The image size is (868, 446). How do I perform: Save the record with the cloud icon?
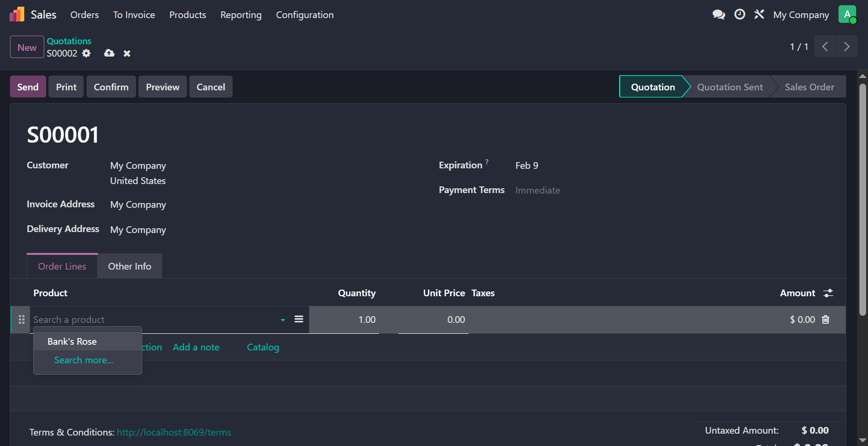(109, 53)
